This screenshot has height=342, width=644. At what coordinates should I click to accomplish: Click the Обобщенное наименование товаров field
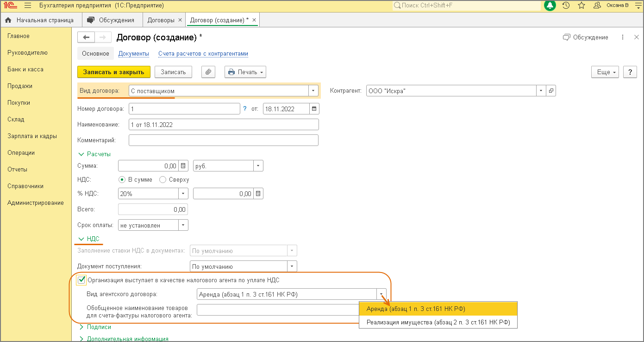(278, 310)
